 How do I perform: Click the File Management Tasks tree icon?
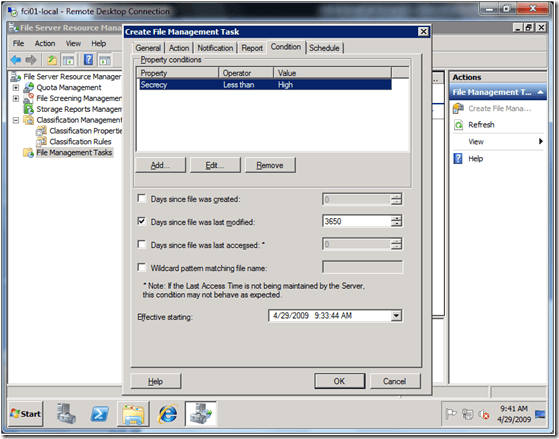[28, 153]
